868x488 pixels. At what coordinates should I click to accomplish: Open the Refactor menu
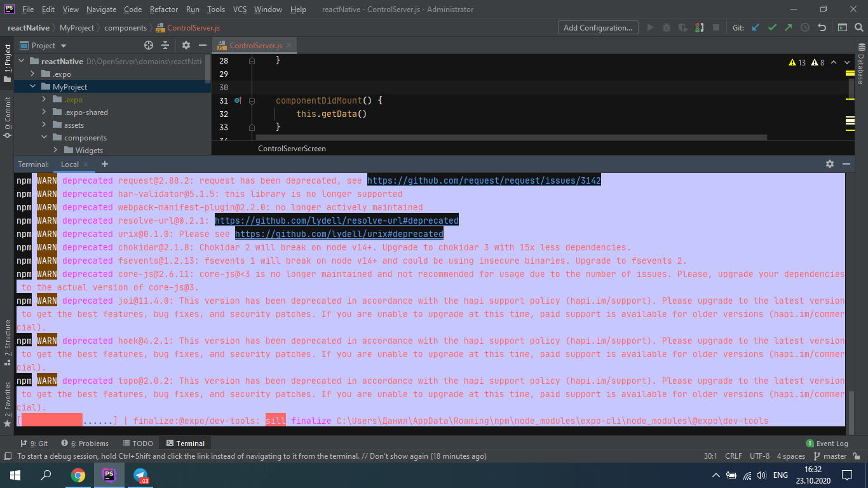click(164, 10)
